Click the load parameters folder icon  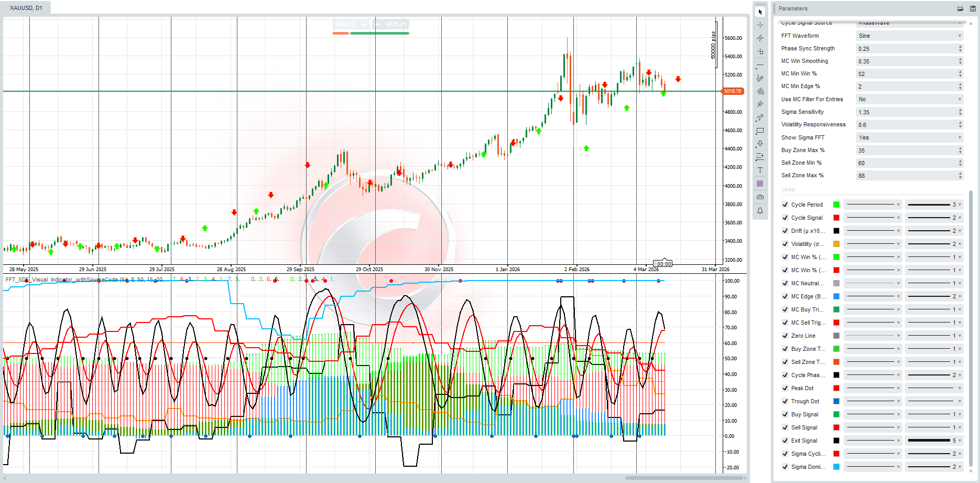pos(960,8)
